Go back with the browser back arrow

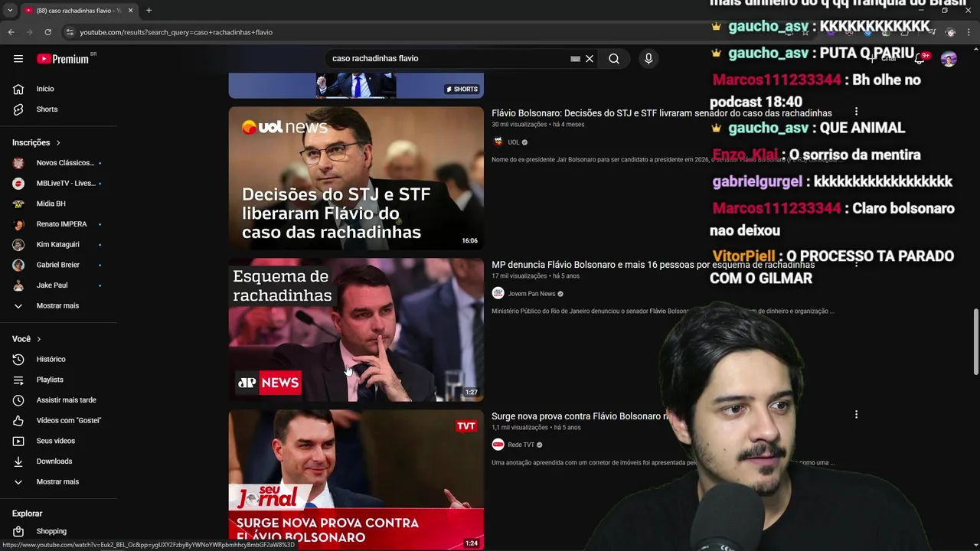[x=11, y=32]
